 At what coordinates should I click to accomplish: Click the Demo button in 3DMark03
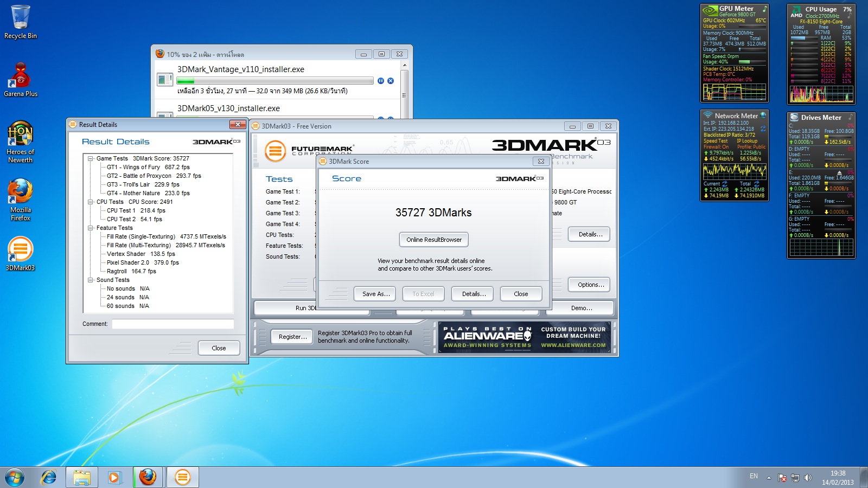coord(581,308)
